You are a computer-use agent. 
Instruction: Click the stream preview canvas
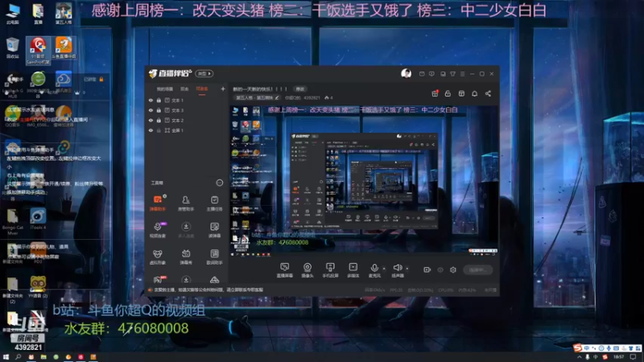tap(364, 182)
